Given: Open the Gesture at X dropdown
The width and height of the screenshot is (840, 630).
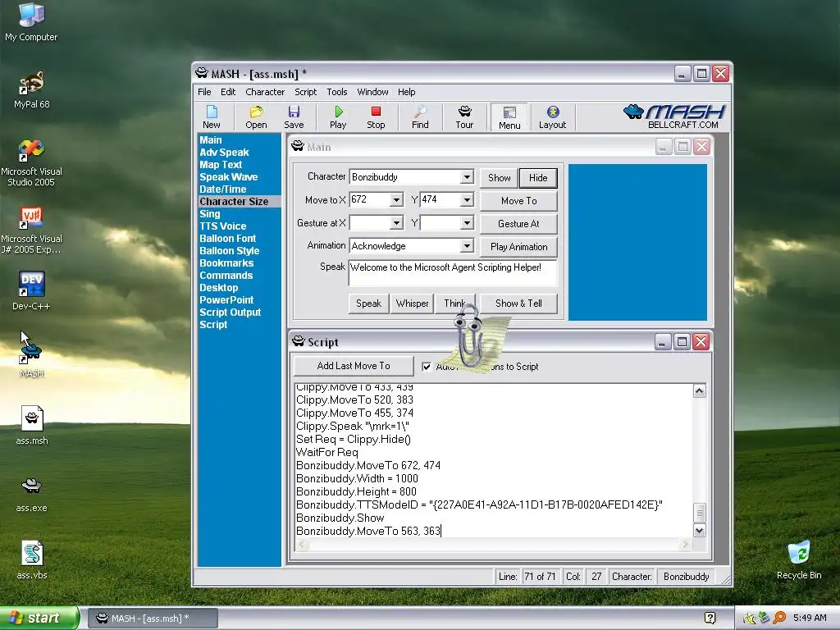Looking at the screenshot, I should click(x=396, y=223).
